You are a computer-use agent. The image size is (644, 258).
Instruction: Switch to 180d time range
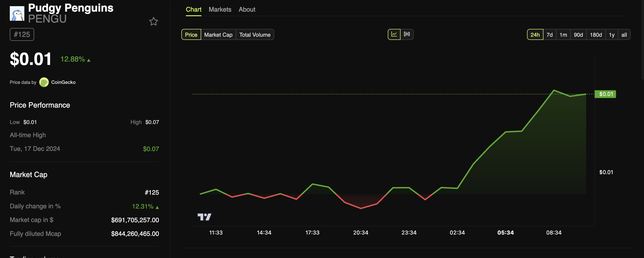point(596,34)
